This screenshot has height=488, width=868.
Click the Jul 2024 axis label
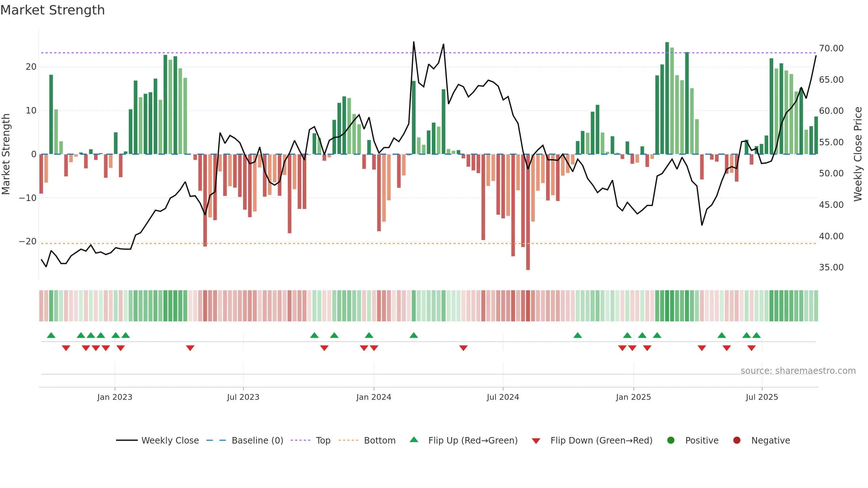(x=503, y=397)
